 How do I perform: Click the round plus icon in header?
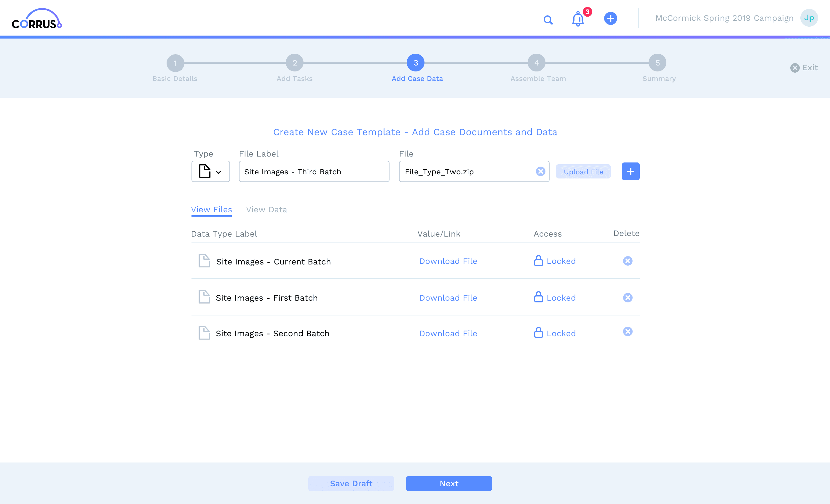tap(610, 18)
